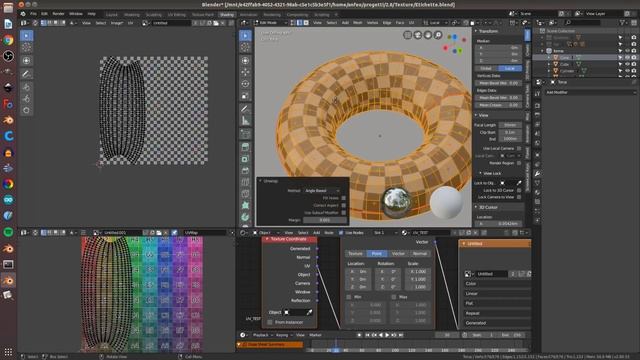
Task: Activate the UV editor Cursor tool
Action: tap(27, 48)
